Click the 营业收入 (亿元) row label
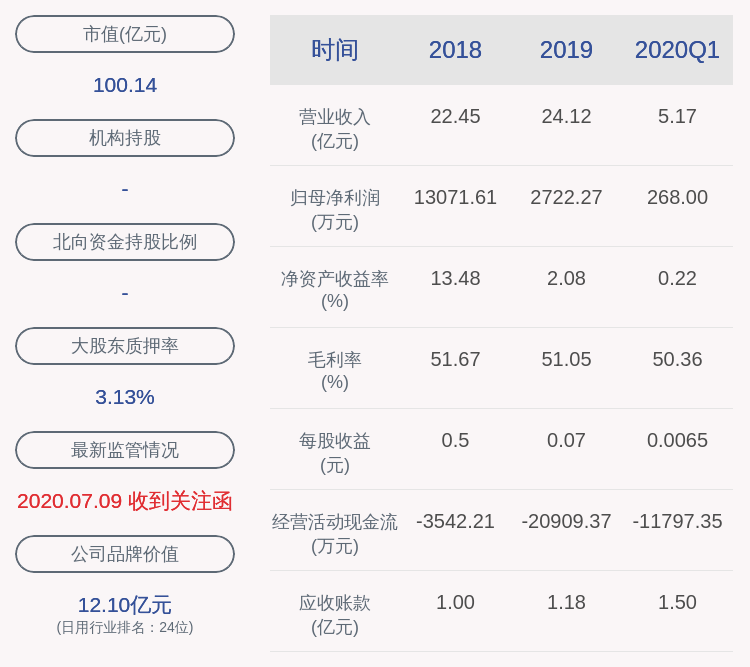 [335, 129]
